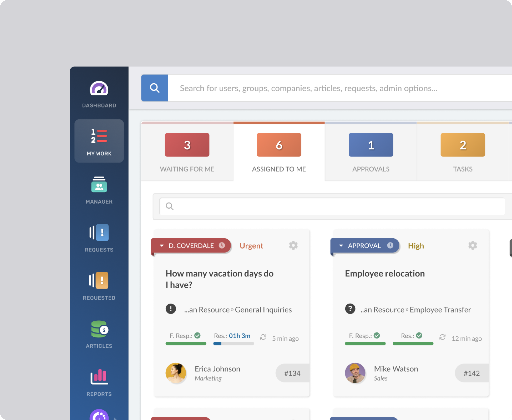Open the Requested sidebar icon
Screen dimensions: 512x420
(x=99, y=286)
